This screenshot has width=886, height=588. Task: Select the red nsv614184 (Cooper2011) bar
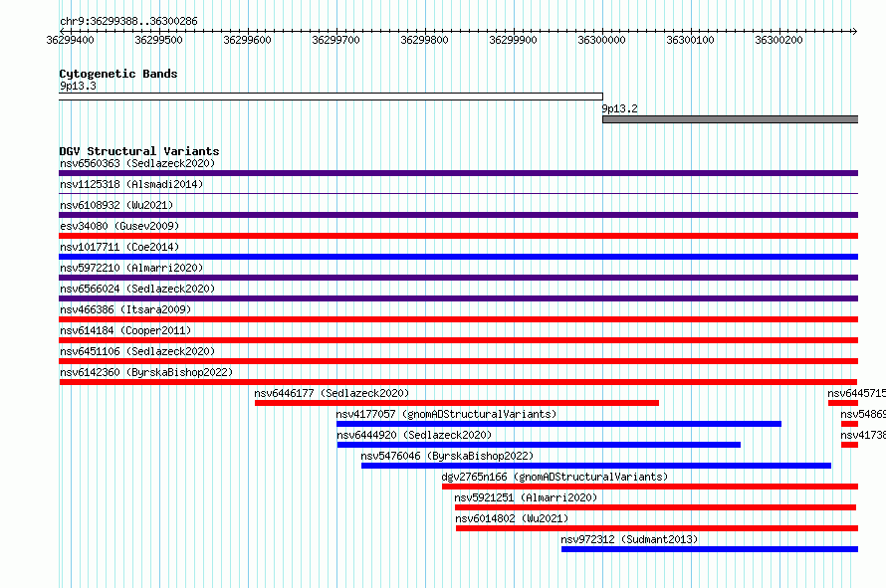point(458,340)
